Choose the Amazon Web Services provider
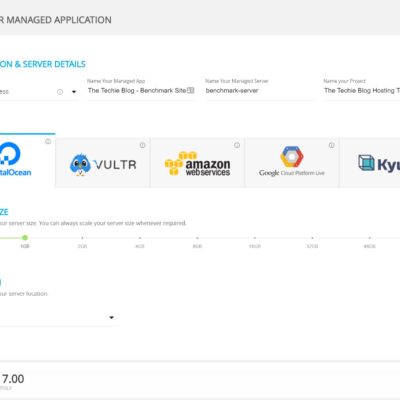Image resolution: width=400 pixels, height=400 pixels. pos(197,163)
